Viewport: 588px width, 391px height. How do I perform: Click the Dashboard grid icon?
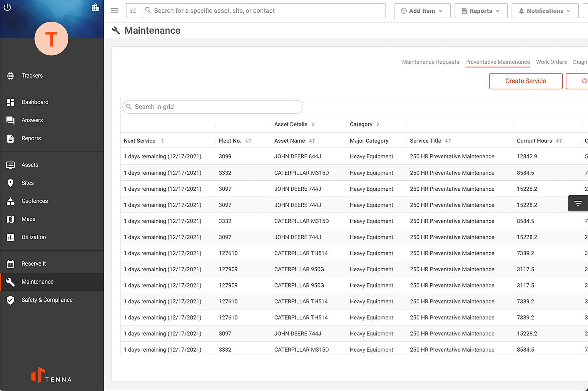(x=10, y=102)
